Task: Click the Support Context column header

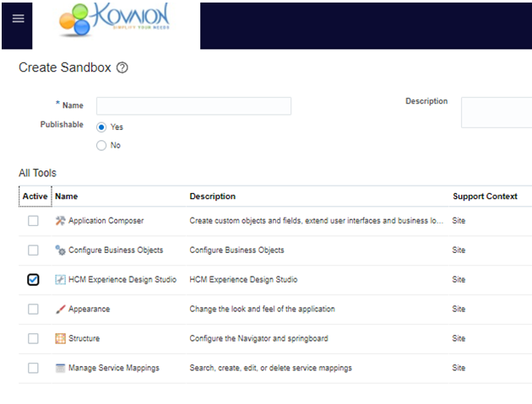Action: pos(485,197)
